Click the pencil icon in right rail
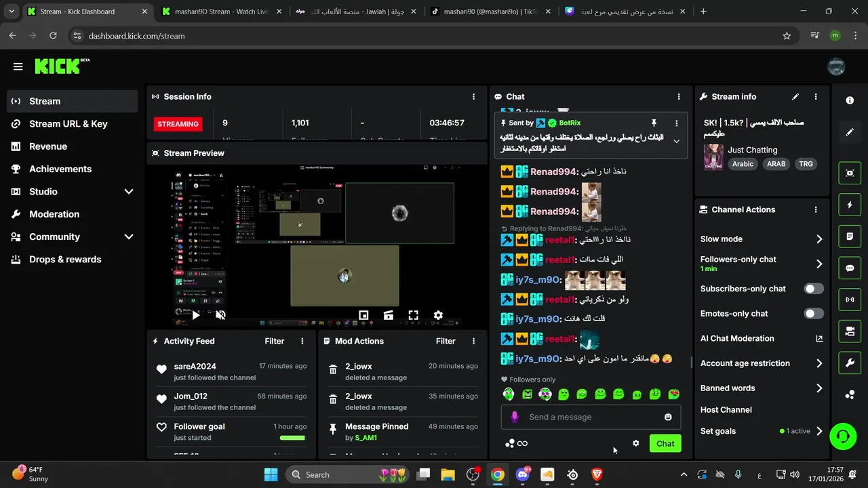The image size is (868, 488). (x=850, y=132)
